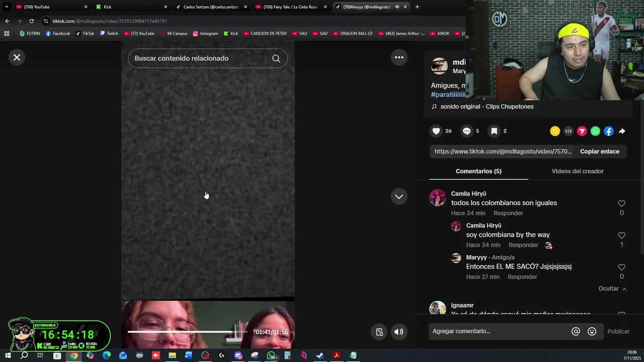Reply to 'todos los colombianos son iguales'
The width and height of the screenshot is (644, 362).
pos(508,213)
